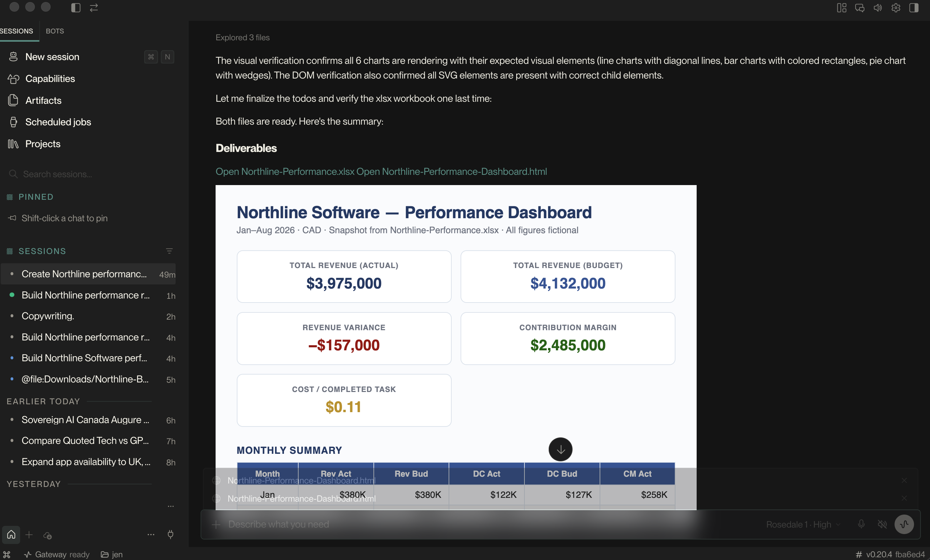Click the Cost / Completed Task card
The width and height of the screenshot is (930, 560).
click(344, 400)
